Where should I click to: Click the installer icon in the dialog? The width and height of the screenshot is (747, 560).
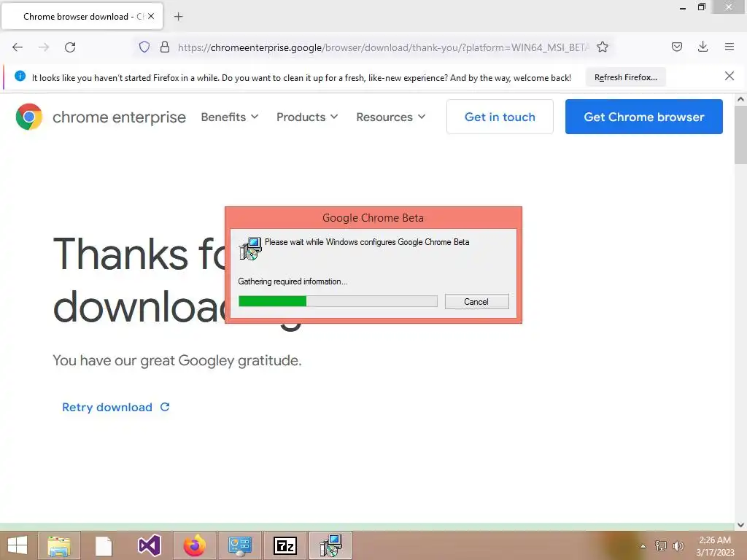pyautogui.click(x=251, y=248)
